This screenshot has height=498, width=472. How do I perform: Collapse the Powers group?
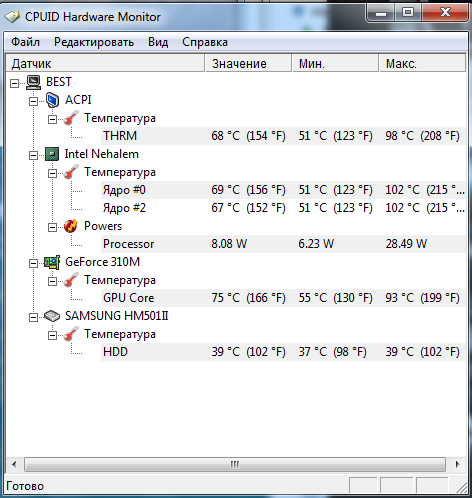pyautogui.click(x=52, y=227)
